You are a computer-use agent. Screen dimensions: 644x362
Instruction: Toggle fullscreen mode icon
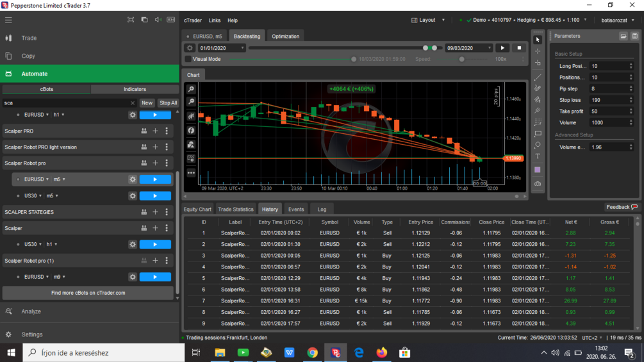pos(131,20)
